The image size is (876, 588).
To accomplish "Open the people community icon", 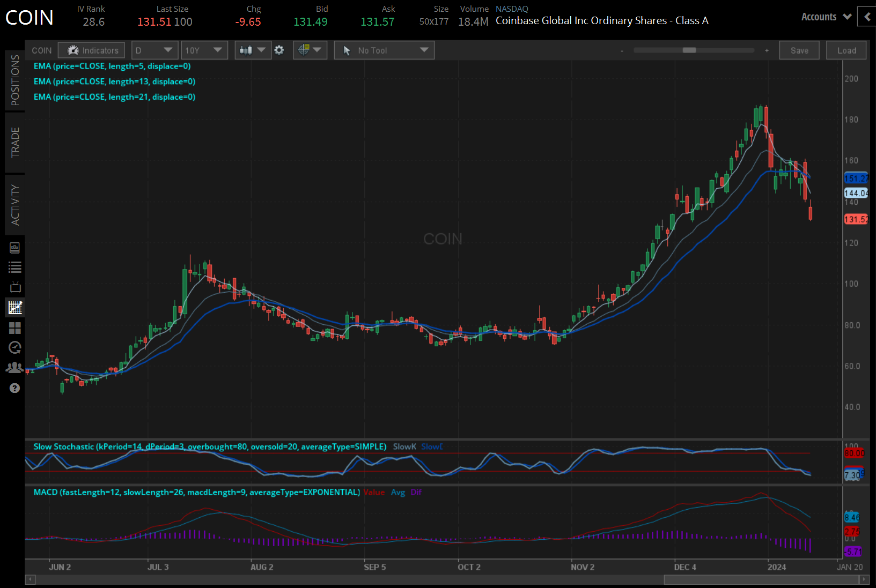I will tap(14, 368).
